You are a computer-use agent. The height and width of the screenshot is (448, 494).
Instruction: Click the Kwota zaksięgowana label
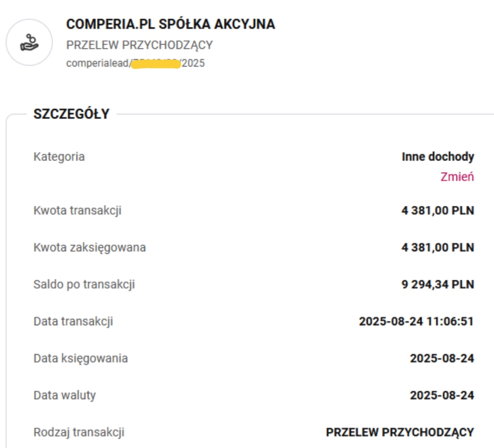point(90,247)
